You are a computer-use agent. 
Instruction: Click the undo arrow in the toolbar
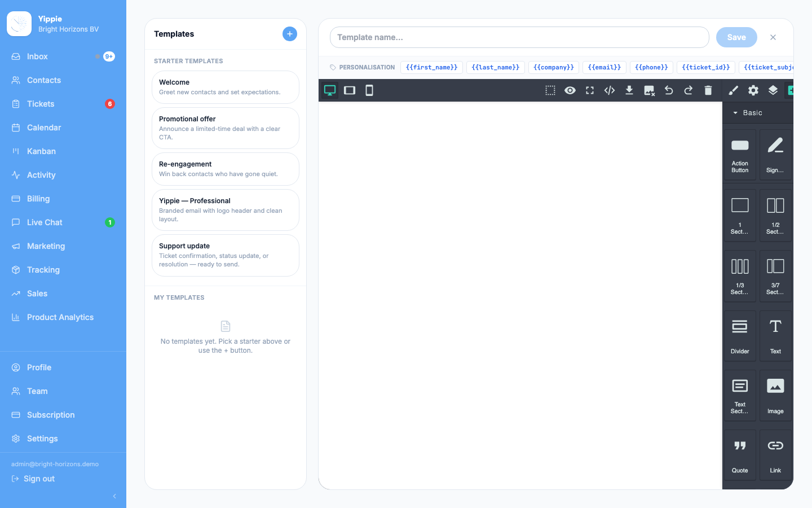pyautogui.click(x=669, y=90)
